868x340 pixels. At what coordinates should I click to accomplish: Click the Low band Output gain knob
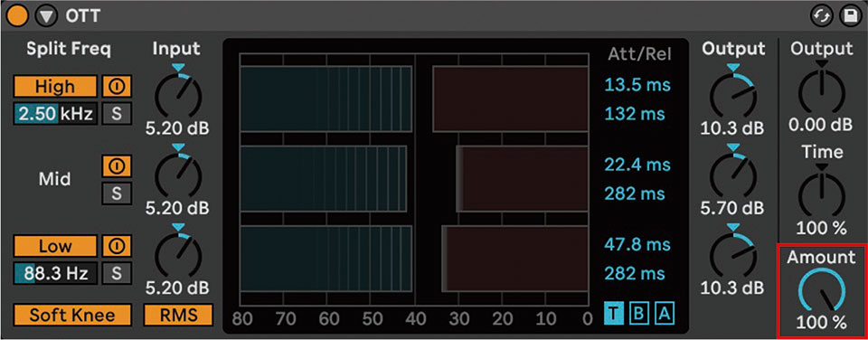click(x=733, y=256)
